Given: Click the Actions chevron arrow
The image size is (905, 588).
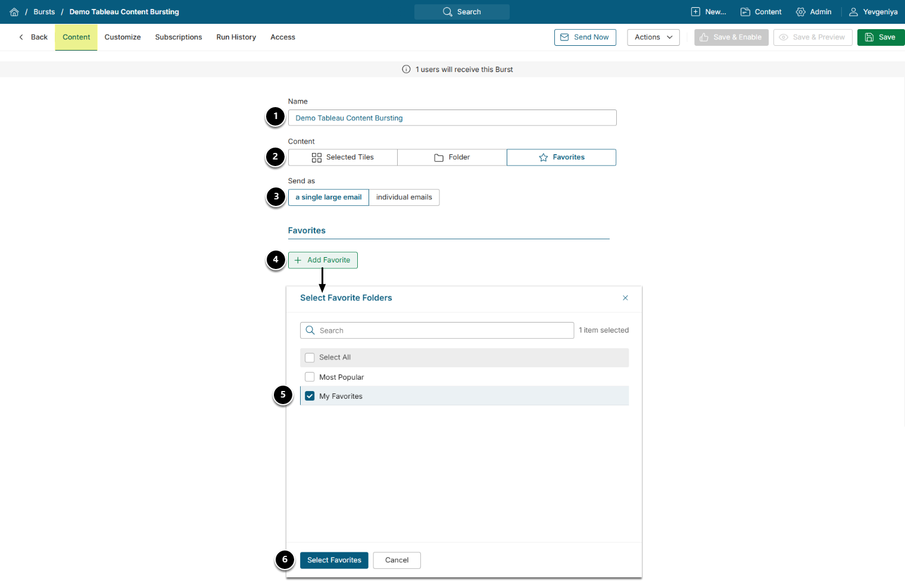Looking at the screenshot, I should coord(670,37).
